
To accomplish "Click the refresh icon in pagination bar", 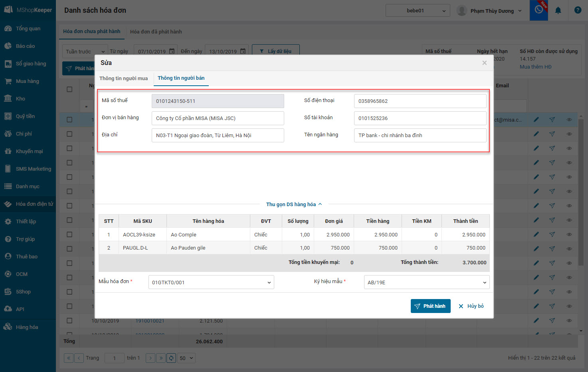I will 171,358.
